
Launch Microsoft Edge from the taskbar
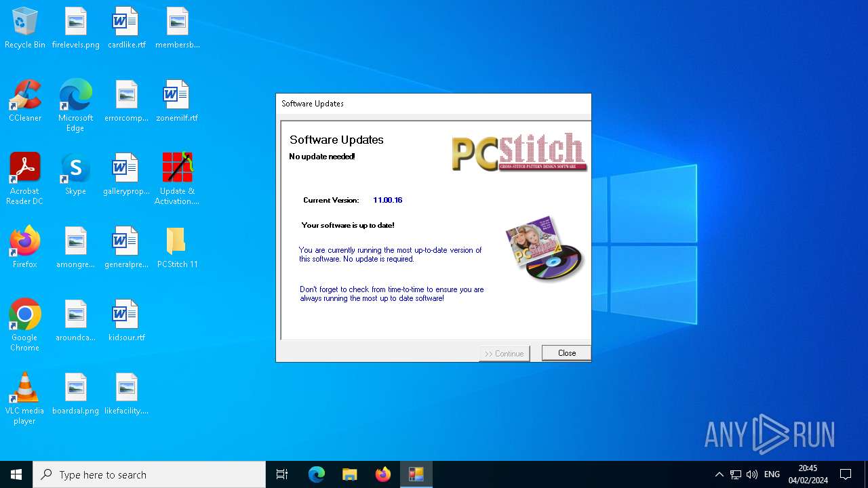pos(317,474)
